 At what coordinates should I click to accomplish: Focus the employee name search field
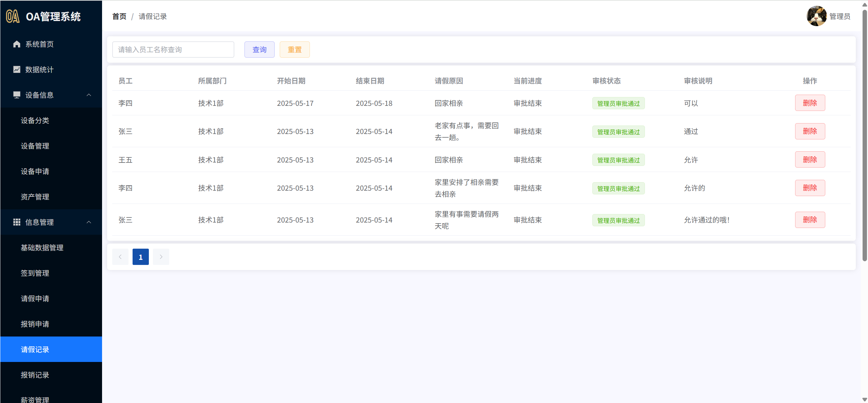coord(173,50)
